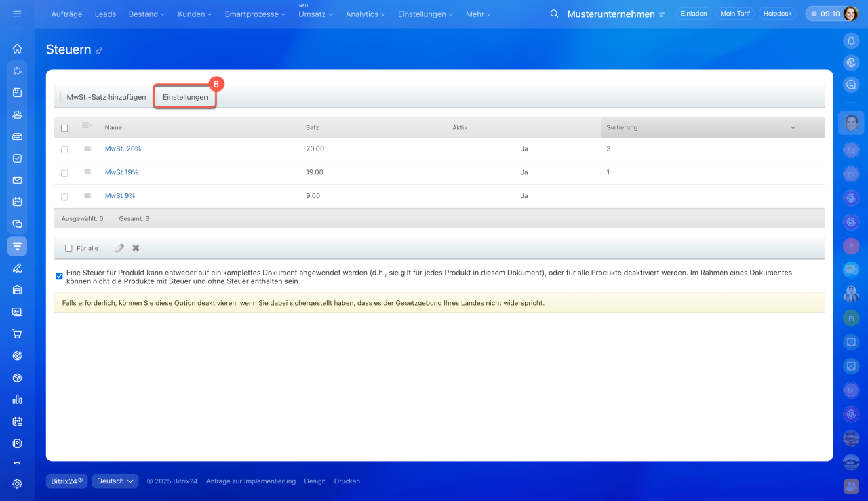Uncheck the whole-document tax option checkbox
The width and height of the screenshot is (868, 501).
(60, 276)
